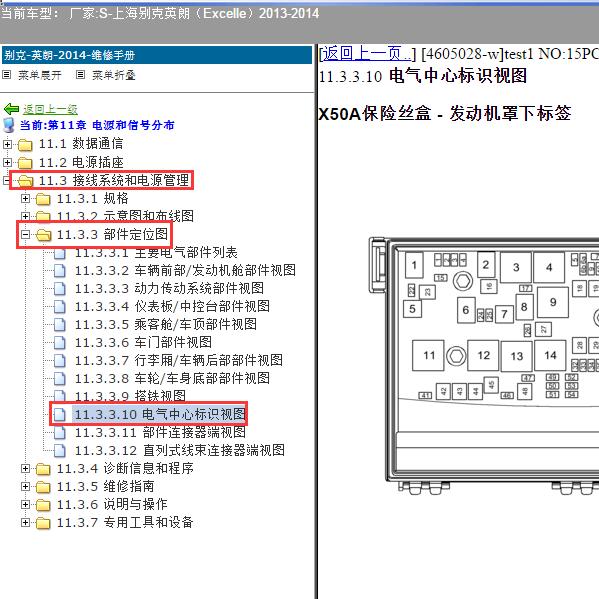Open 11.3.7 专用工具和设备 folder
Screen dimensions: 599x599
[x=125, y=523]
